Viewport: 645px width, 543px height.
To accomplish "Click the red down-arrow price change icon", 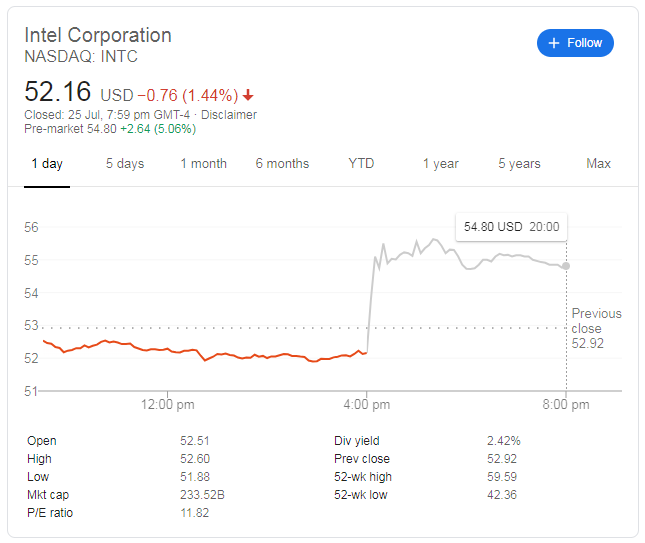I will click(x=248, y=96).
